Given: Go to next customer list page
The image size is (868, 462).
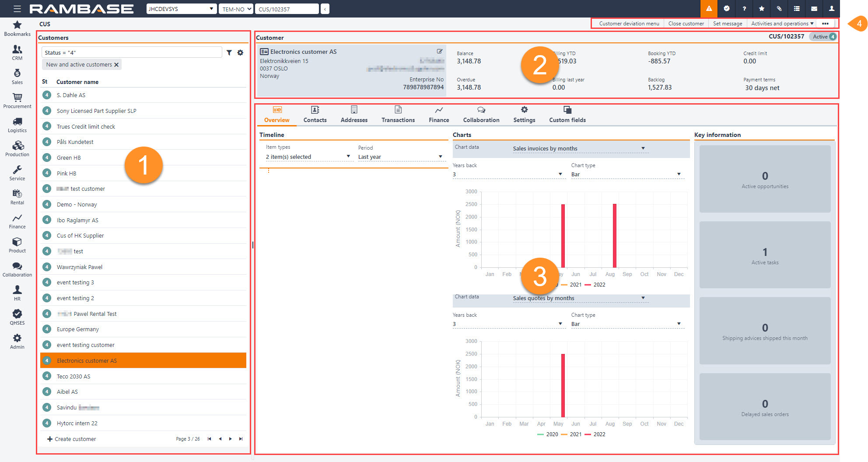Looking at the screenshot, I should [x=230, y=439].
